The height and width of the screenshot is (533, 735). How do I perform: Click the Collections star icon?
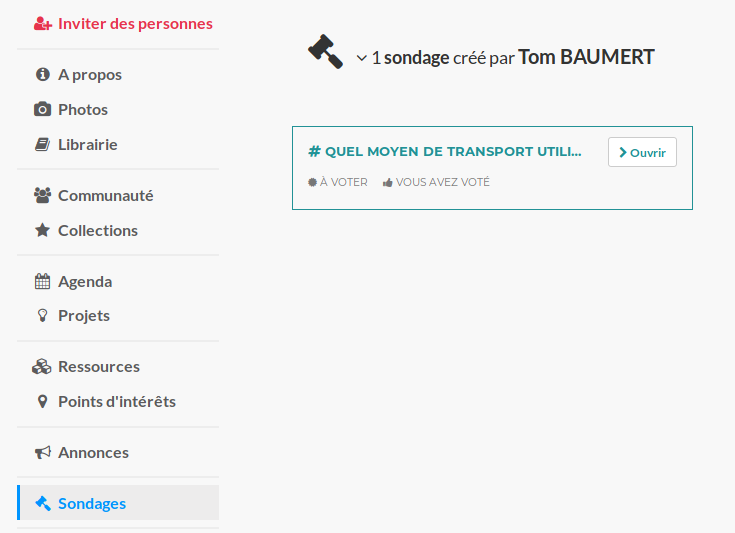[42, 230]
